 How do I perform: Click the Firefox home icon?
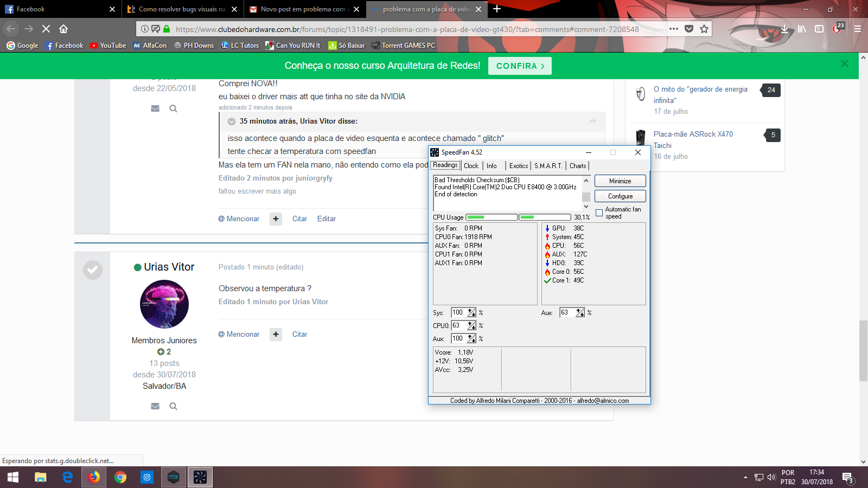(63, 29)
